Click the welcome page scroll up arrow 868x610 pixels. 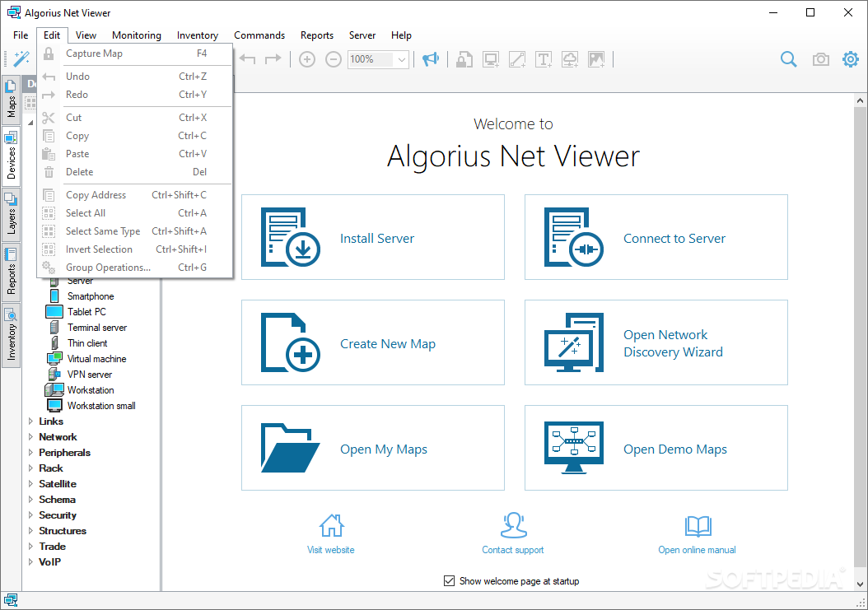860,100
